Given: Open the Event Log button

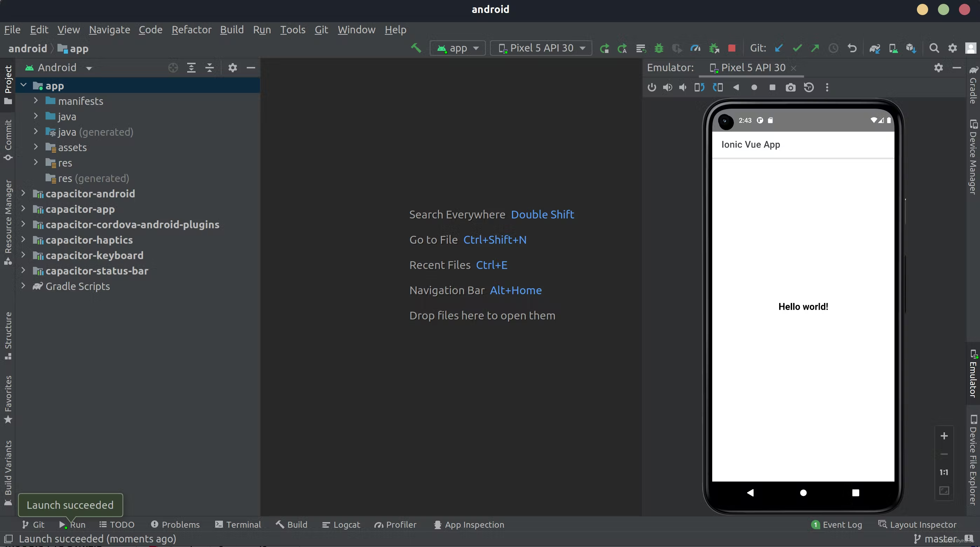Looking at the screenshot, I should pos(837,525).
